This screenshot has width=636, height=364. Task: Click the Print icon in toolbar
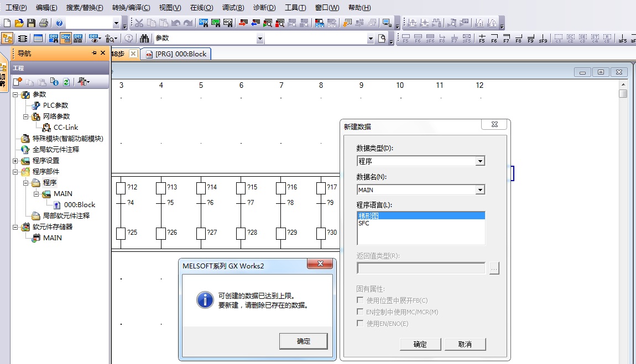pos(43,23)
